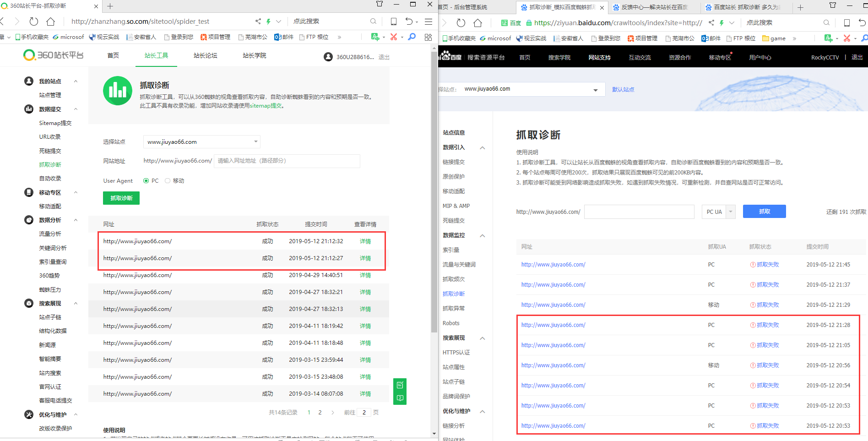Open 网站支持 in Baidu top navigation

(600, 57)
